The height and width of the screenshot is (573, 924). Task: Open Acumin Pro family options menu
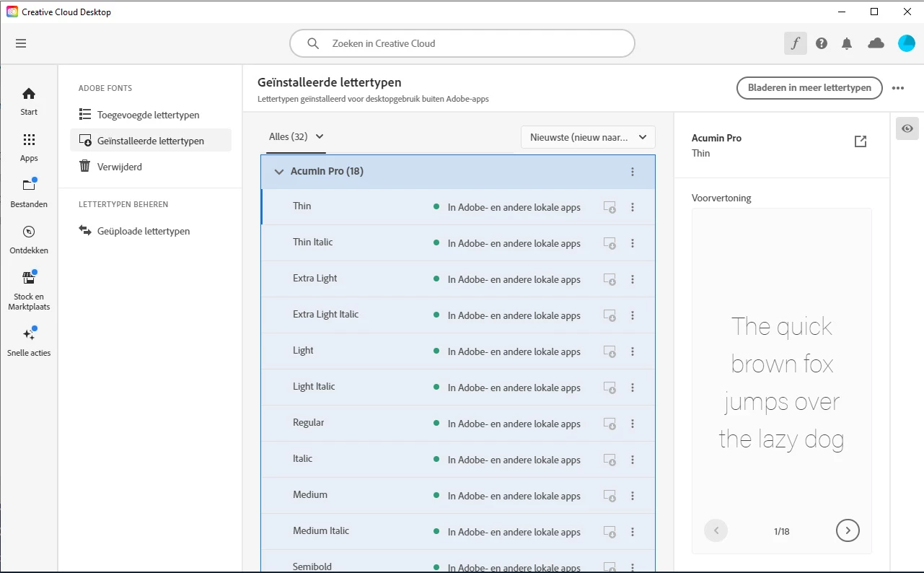point(633,172)
